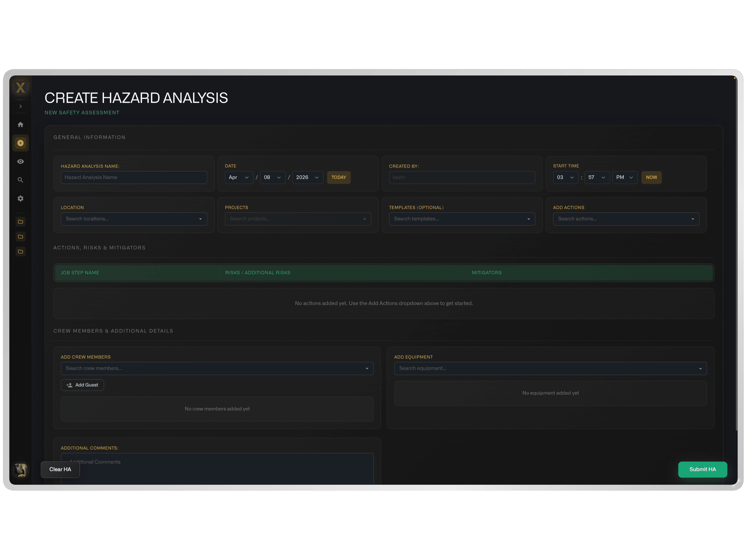Open the third folder icon in sidebar
747x560 pixels.
pyautogui.click(x=21, y=251)
